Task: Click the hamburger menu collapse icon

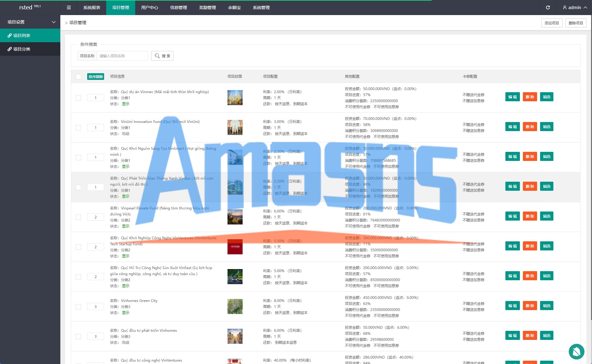Action: coord(69,8)
